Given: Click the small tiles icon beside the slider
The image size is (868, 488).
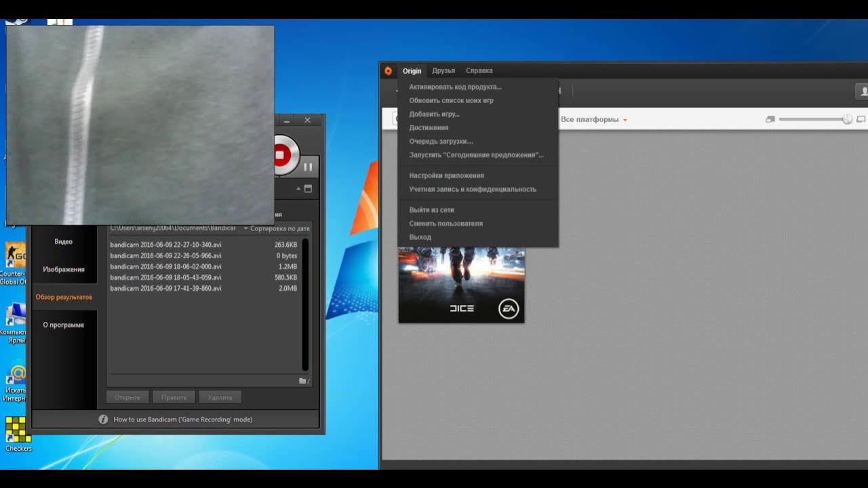Looking at the screenshot, I should click(770, 119).
